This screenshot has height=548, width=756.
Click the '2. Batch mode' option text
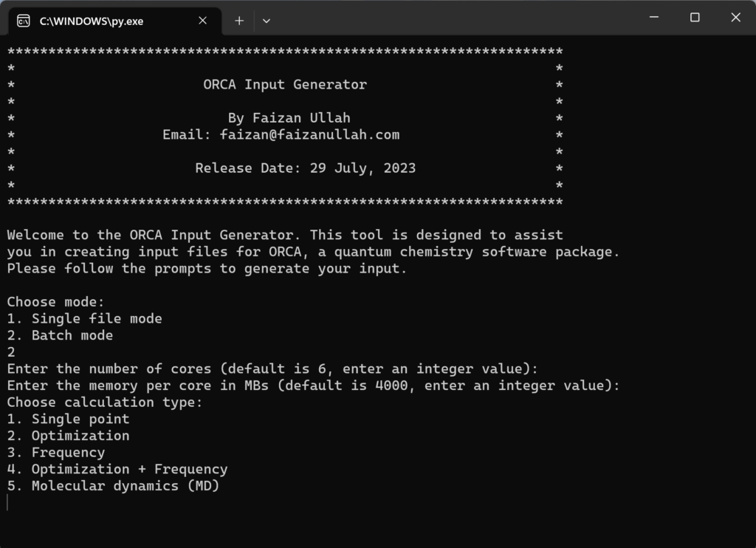tap(60, 335)
